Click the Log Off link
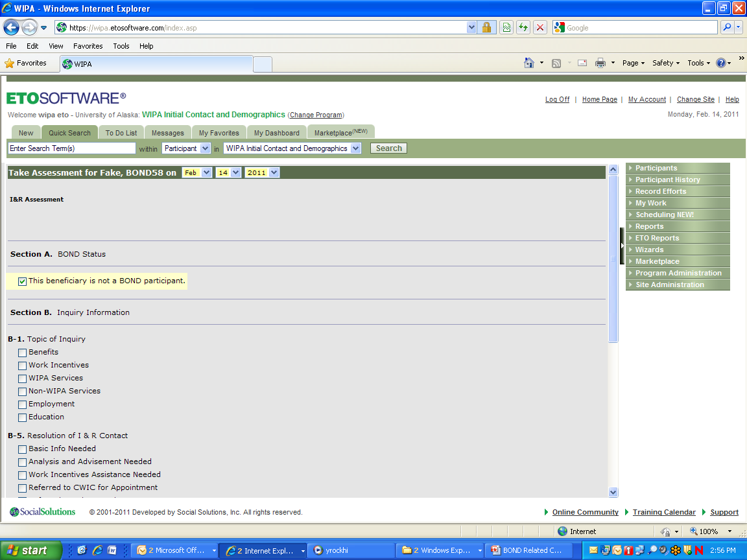The image size is (747, 560). 558,99
